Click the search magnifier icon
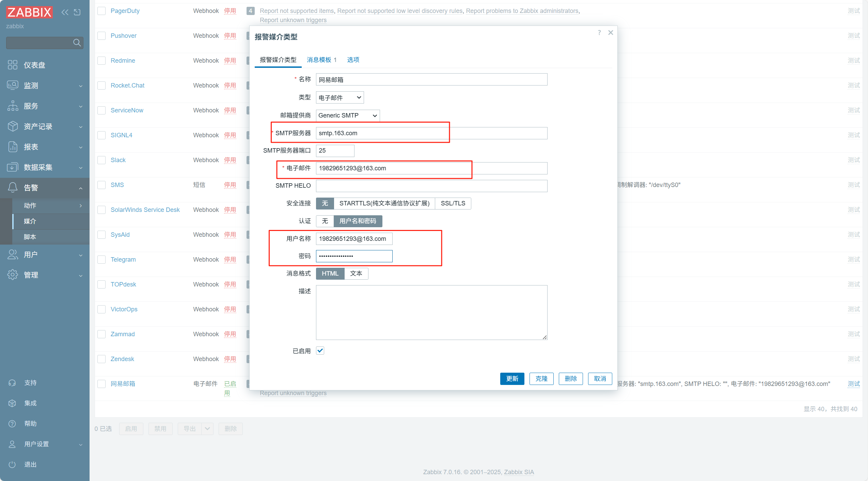868x481 pixels. click(77, 43)
